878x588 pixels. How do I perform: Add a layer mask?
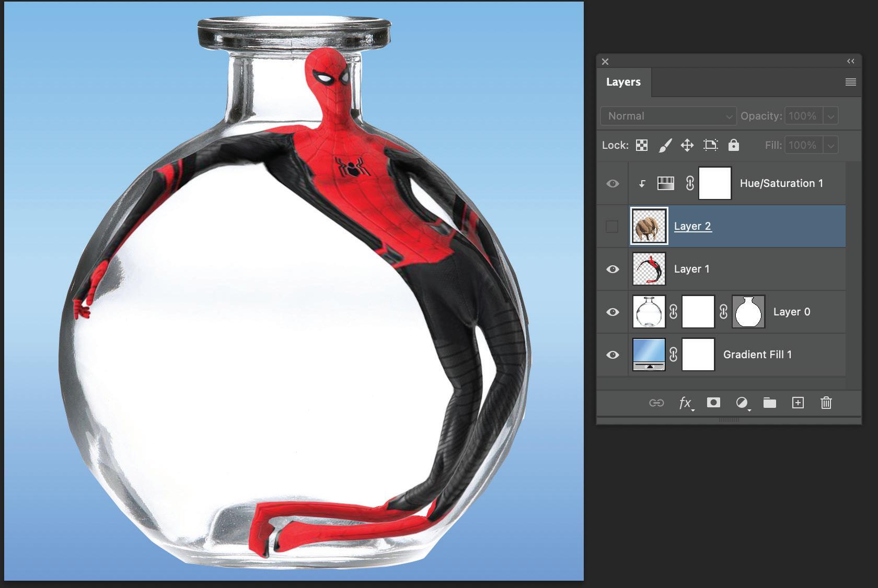coord(713,403)
